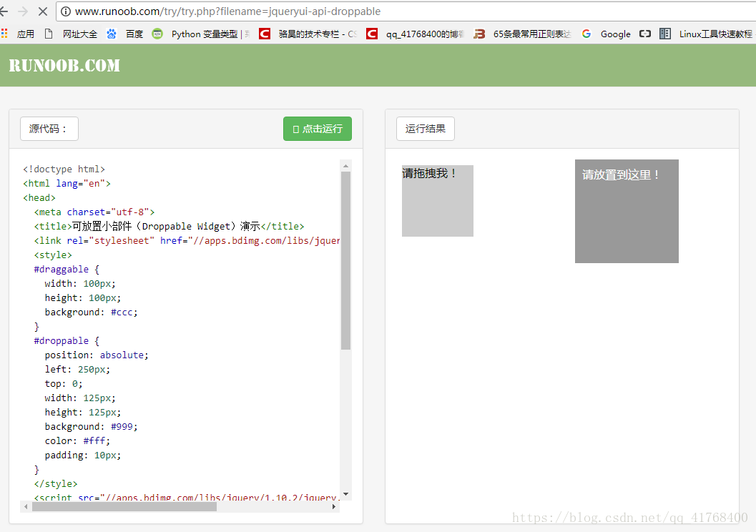Stop page loading with the X button

43,11
